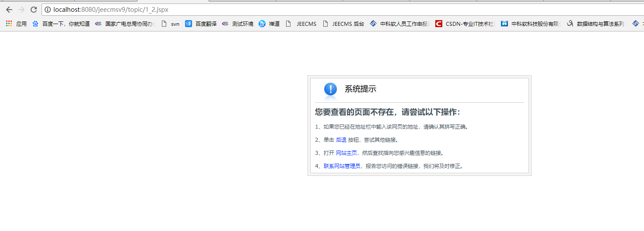The image size is (644, 231).
Task: Open the JEECMS 后台 bookmark
Action: pyautogui.click(x=343, y=24)
